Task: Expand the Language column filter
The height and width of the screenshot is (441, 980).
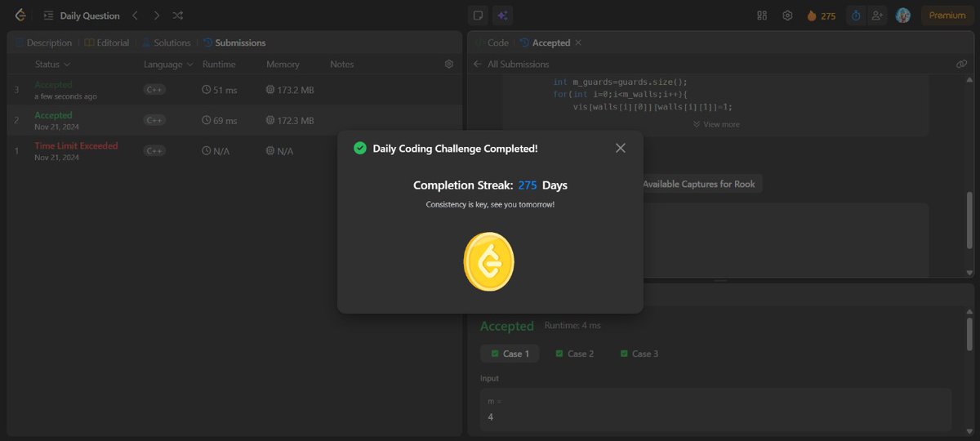Action: click(168, 64)
